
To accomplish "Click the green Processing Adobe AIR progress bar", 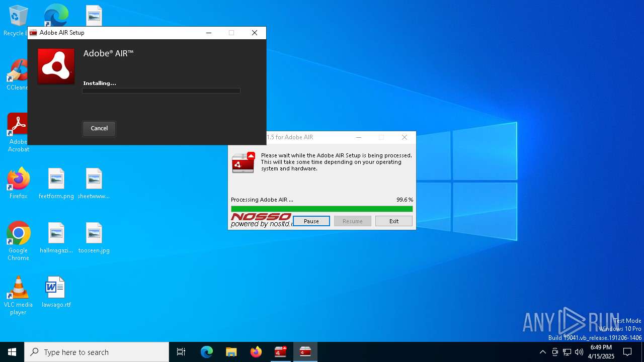I will pyautogui.click(x=322, y=209).
